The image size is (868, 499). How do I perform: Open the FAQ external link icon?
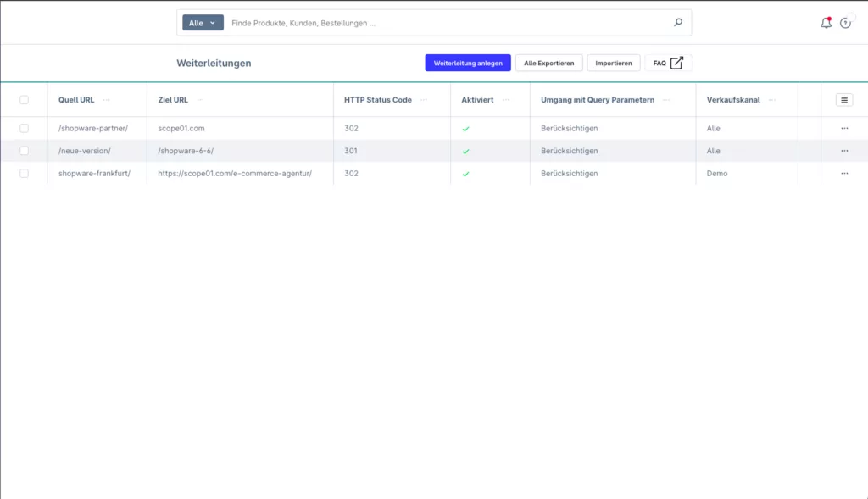pyautogui.click(x=676, y=63)
